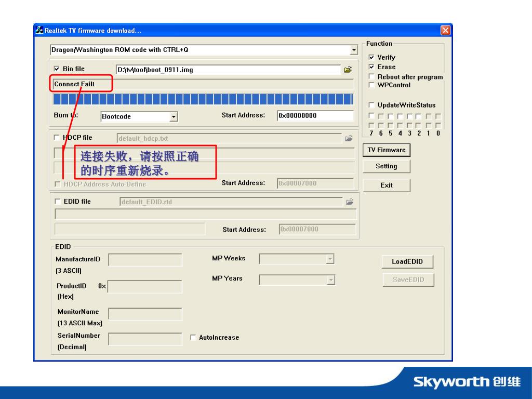Click the HDCP Start Address field
The width and height of the screenshot is (532, 399).
click(x=315, y=183)
